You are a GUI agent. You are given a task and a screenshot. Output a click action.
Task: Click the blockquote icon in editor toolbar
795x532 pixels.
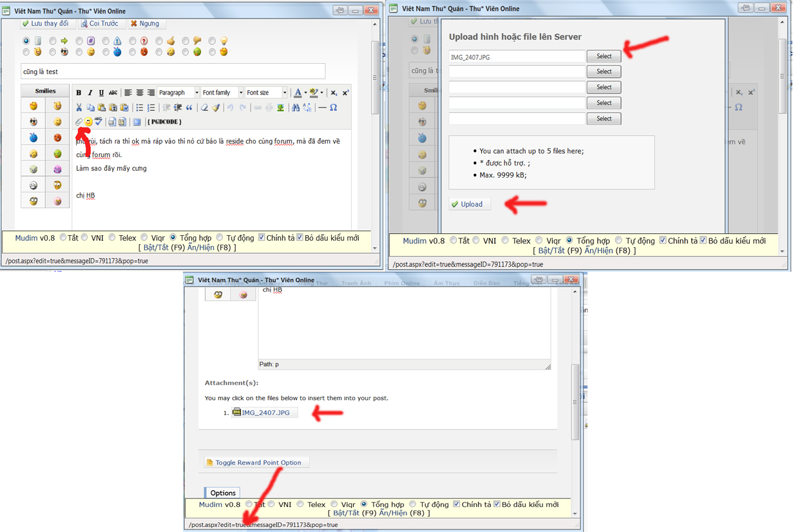pyautogui.click(x=189, y=108)
